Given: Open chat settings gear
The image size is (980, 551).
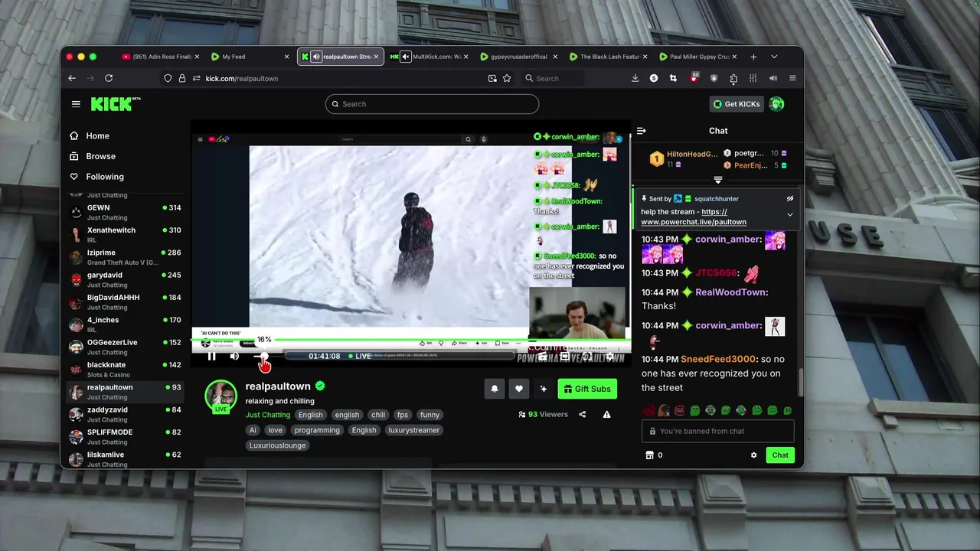Looking at the screenshot, I should (753, 455).
